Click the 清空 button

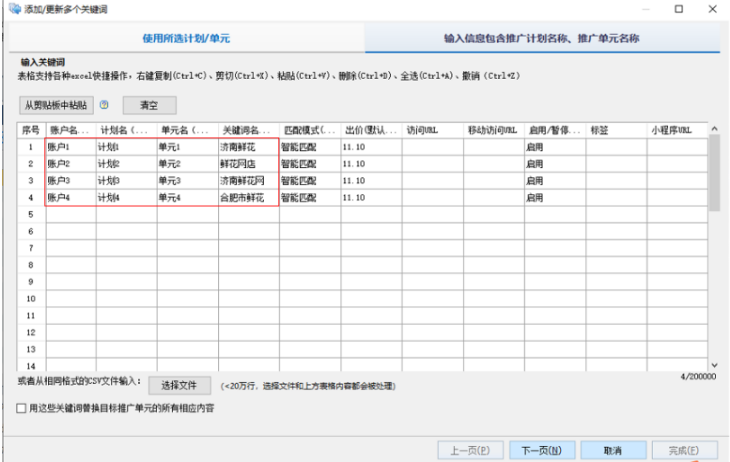(x=149, y=105)
